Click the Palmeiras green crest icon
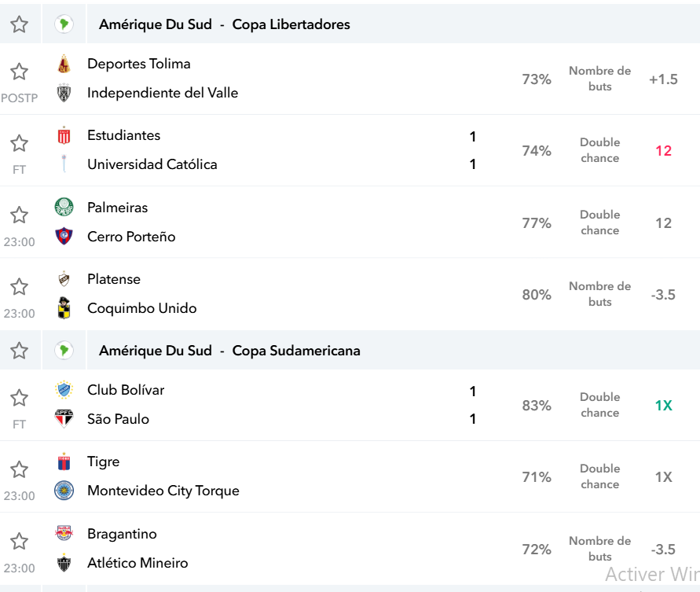Image resolution: width=700 pixels, height=592 pixels. coord(64,208)
